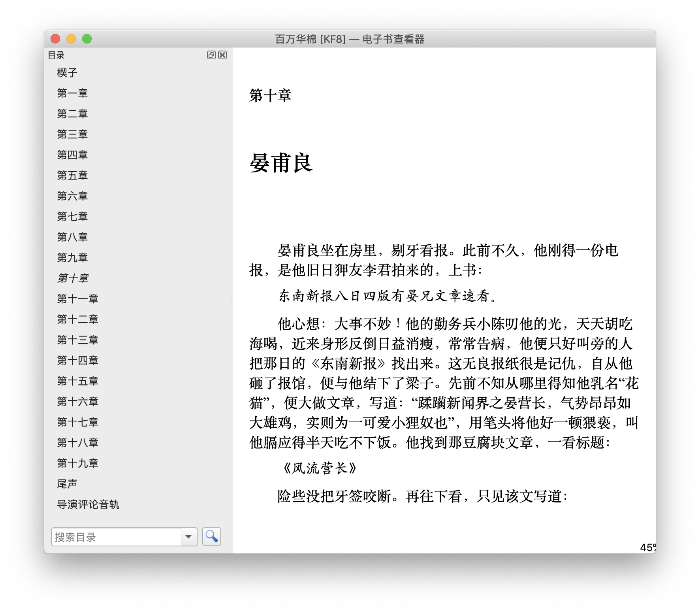Go to 第十一章
Viewport: 700px width, 612px height.
click(77, 299)
